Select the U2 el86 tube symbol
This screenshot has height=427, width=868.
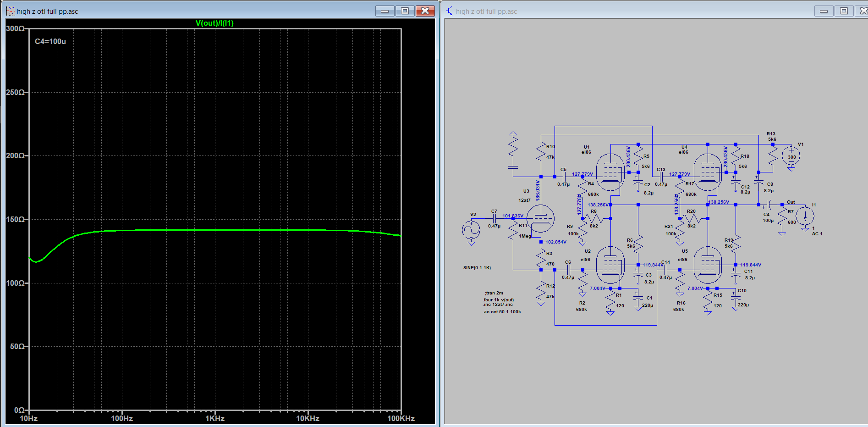[610, 265]
